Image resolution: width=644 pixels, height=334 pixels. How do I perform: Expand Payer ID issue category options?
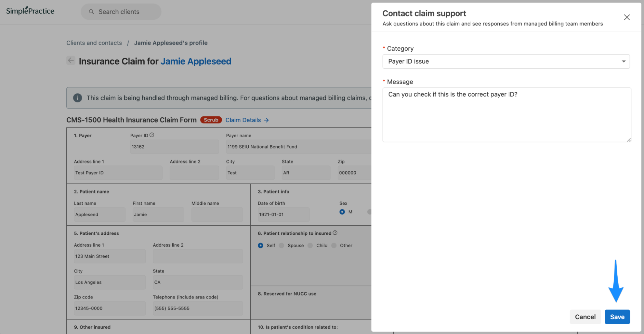(506, 61)
